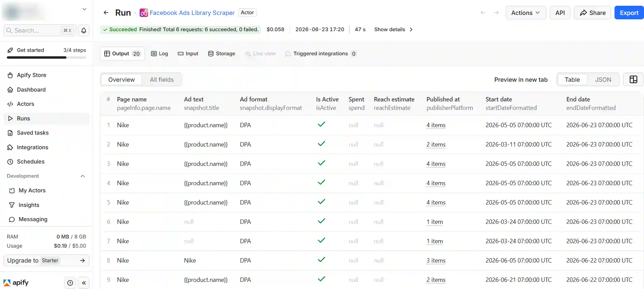Switch to the Storage tab
The image size is (644, 289).
(221, 54)
